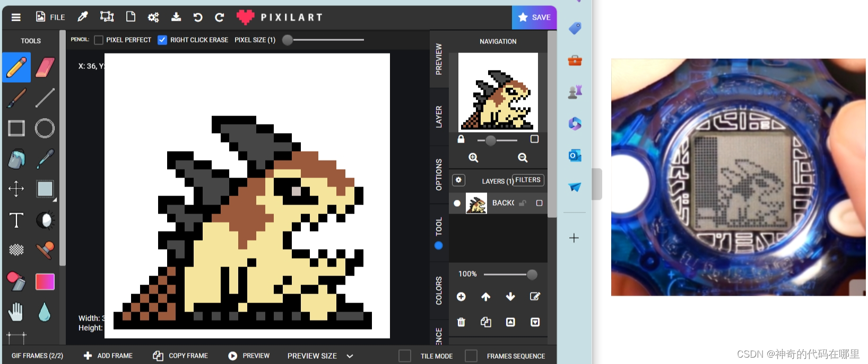Select the Color Replace bucket tool
868x364 pixels.
tap(16, 281)
